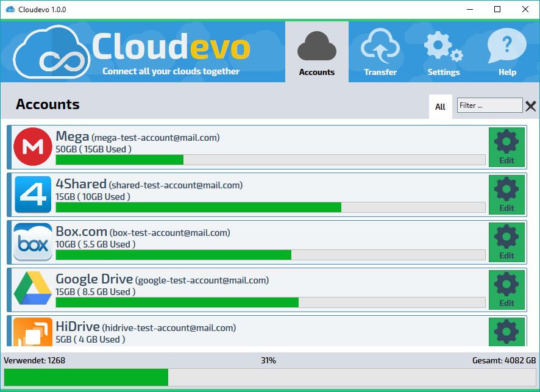Open the Help speech bubble tab
Image resolution: width=540 pixels, height=392 pixels.
pos(507,52)
